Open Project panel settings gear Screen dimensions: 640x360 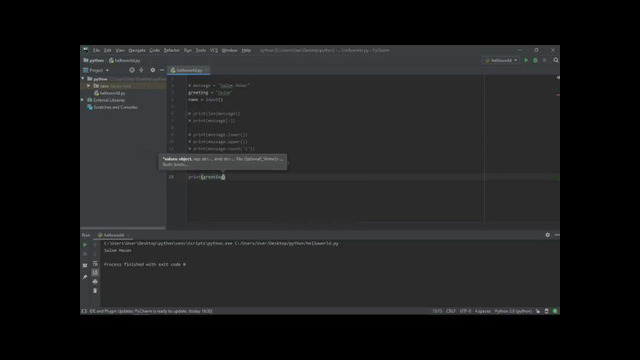(153, 70)
